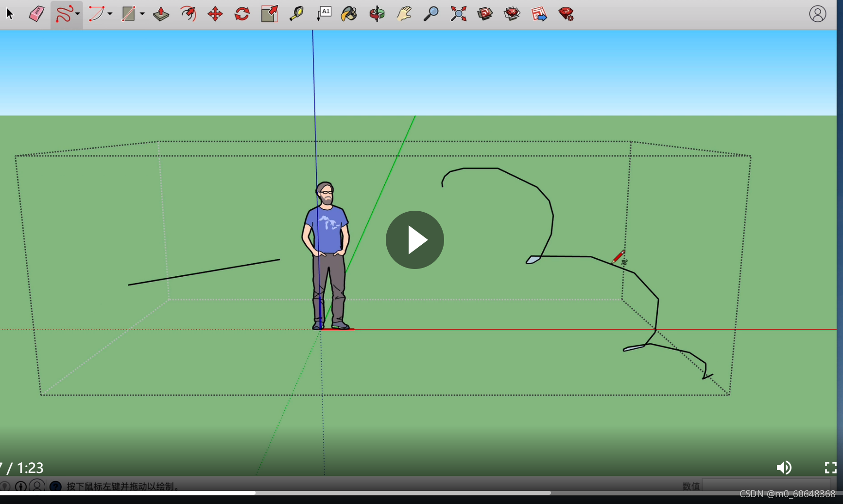Select the arrow Select tool
Screen dimensions: 843x504
10,14
